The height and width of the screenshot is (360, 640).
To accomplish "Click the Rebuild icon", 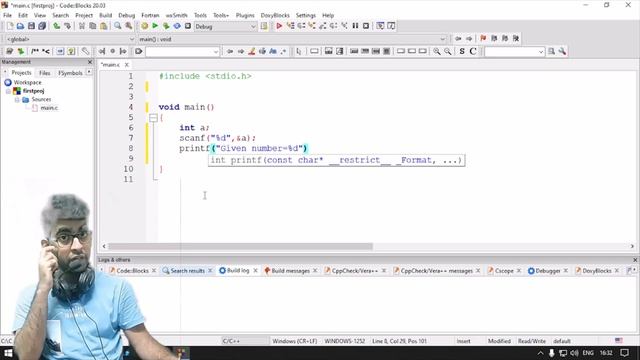I will coord(177,26).
